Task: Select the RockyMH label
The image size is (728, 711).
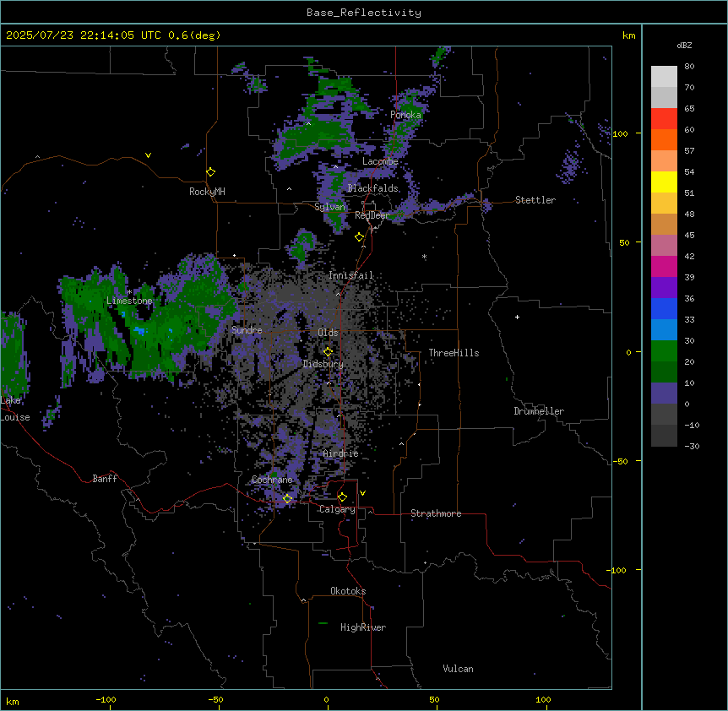Action: point(207,192)
